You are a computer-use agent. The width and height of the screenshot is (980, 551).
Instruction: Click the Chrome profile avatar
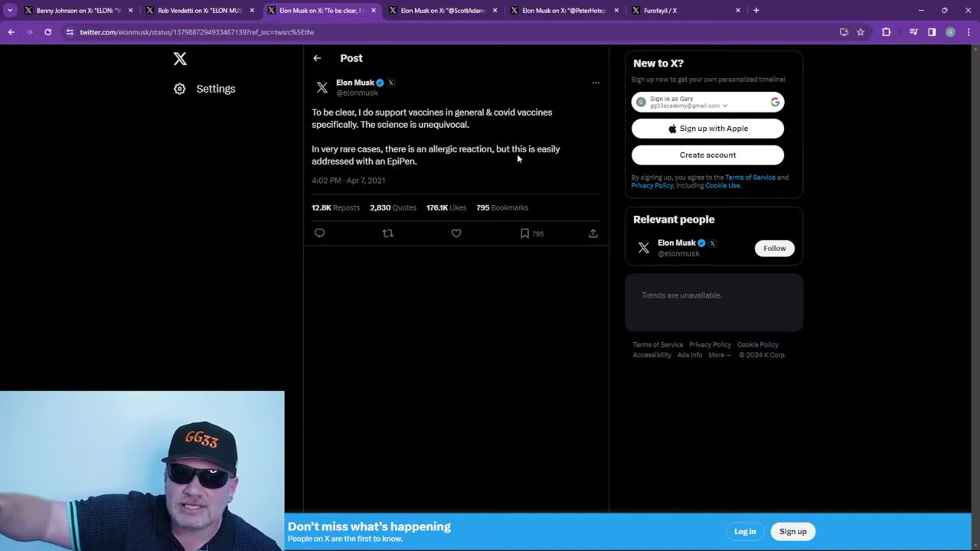(950, 32)
